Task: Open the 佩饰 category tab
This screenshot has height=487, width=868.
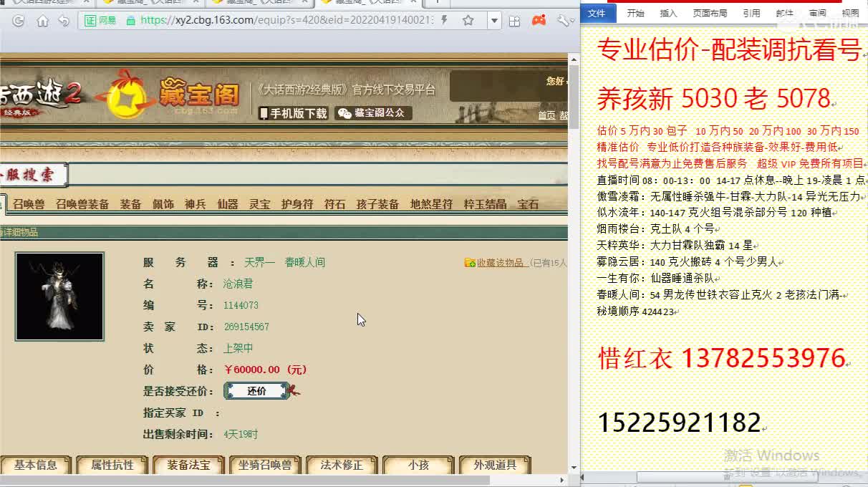Action: [163, 204]
